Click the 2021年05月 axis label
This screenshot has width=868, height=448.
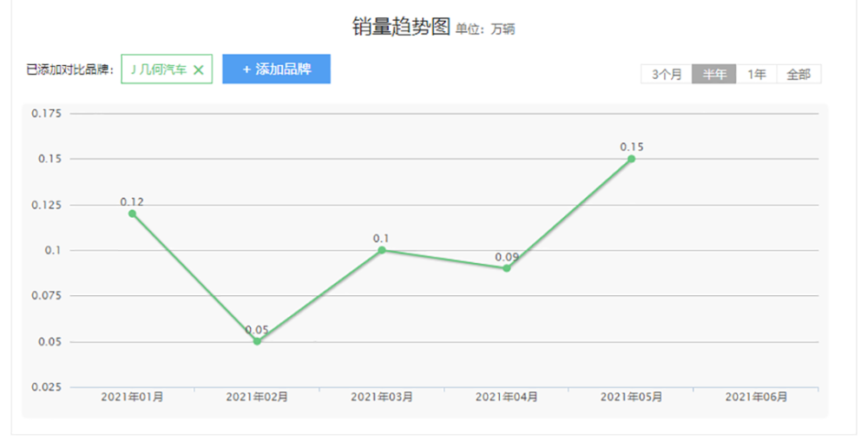(x=632, y=397)
